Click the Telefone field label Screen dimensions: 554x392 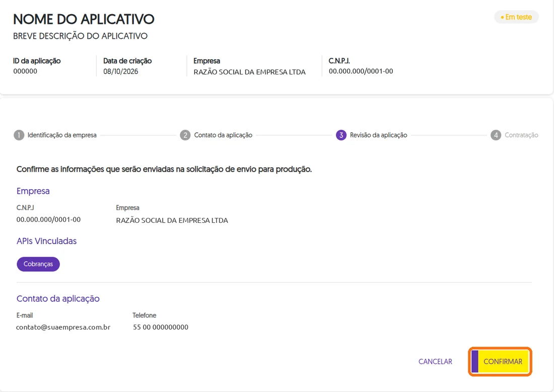(x=144, y=315)
